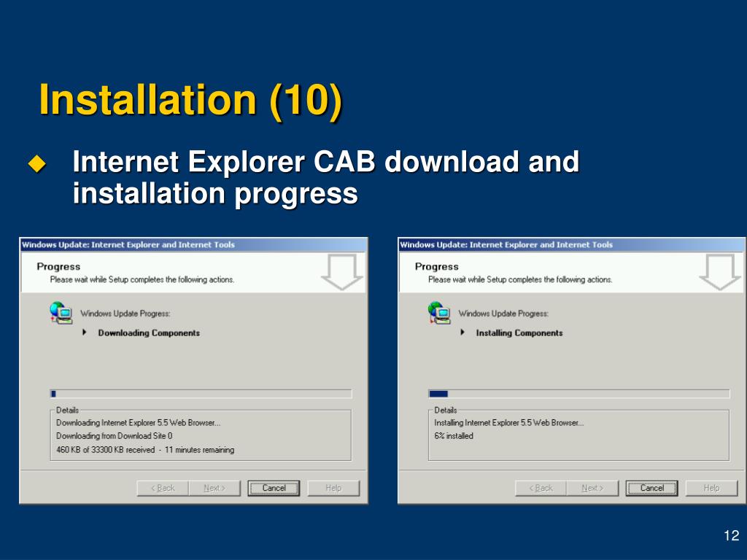Viewport: 747px width, 560px height.
Task: Click the 'Installing Components' label
Action: tap(519, 332)
